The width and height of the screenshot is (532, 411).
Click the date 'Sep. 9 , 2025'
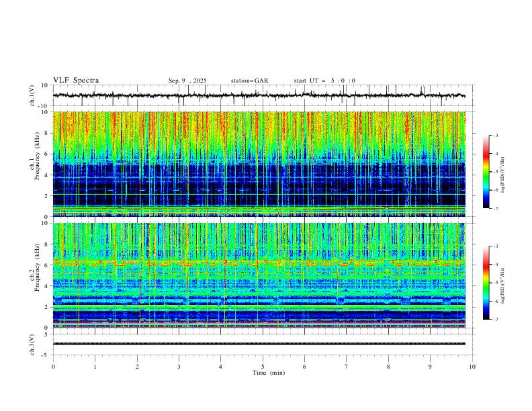(x=187, y=81)
